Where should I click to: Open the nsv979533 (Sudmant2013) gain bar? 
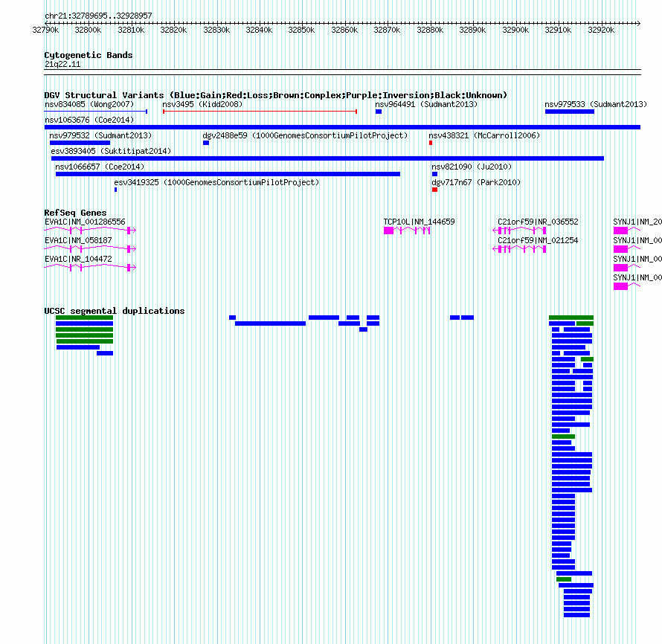(x=570, y=112)
